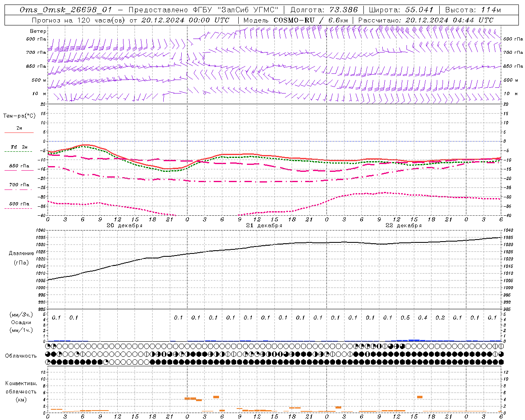Click the Td 2м legend entry
The height and width of the screenshot is (420, 525).
pyautogui.click(x=19, y=147)
